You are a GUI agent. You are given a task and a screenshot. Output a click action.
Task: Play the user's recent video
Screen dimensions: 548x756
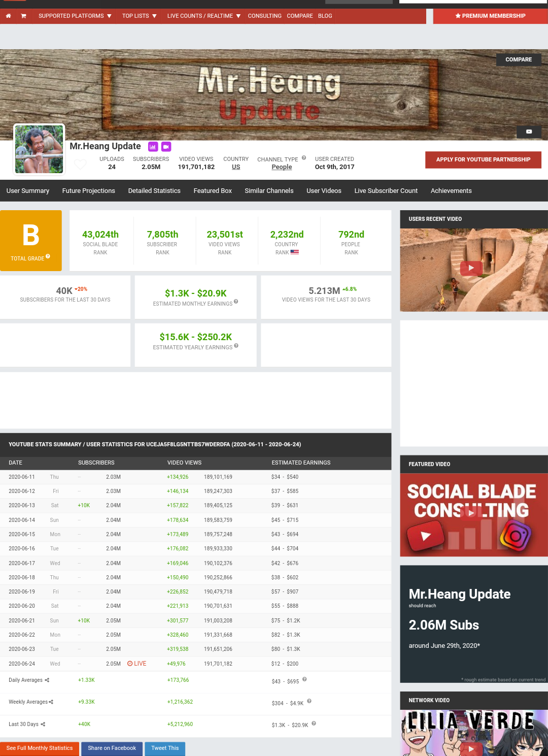(x=471, y=268)
